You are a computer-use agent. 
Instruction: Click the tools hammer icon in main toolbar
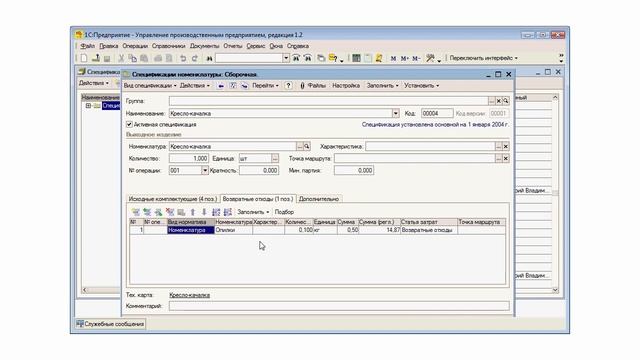click(x=430, y=58)
